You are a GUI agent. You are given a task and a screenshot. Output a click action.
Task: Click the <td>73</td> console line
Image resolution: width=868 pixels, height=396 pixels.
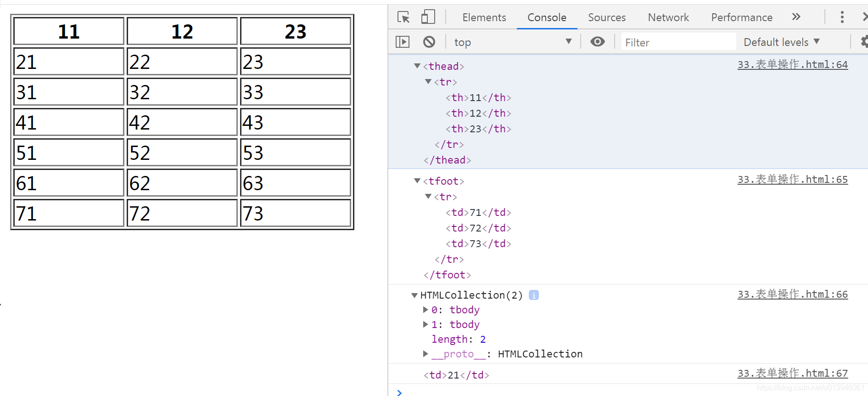coord(478,243)
